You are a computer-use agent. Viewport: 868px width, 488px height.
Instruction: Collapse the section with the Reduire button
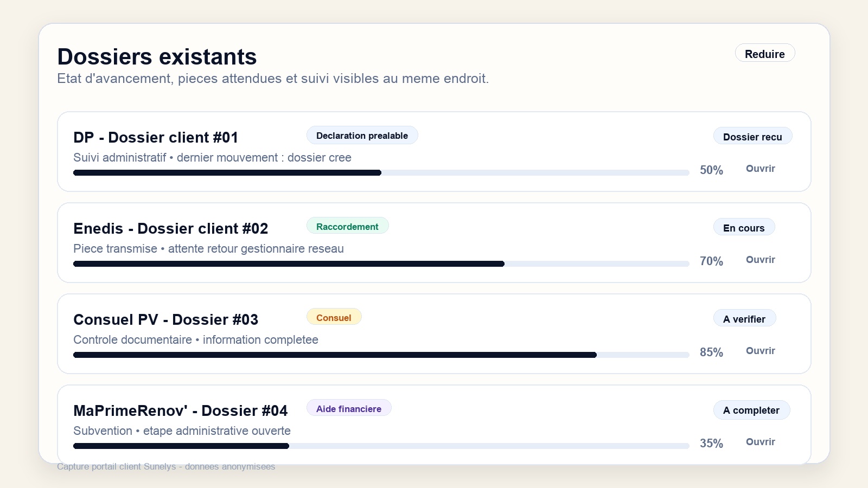click(x=765, y=53)
